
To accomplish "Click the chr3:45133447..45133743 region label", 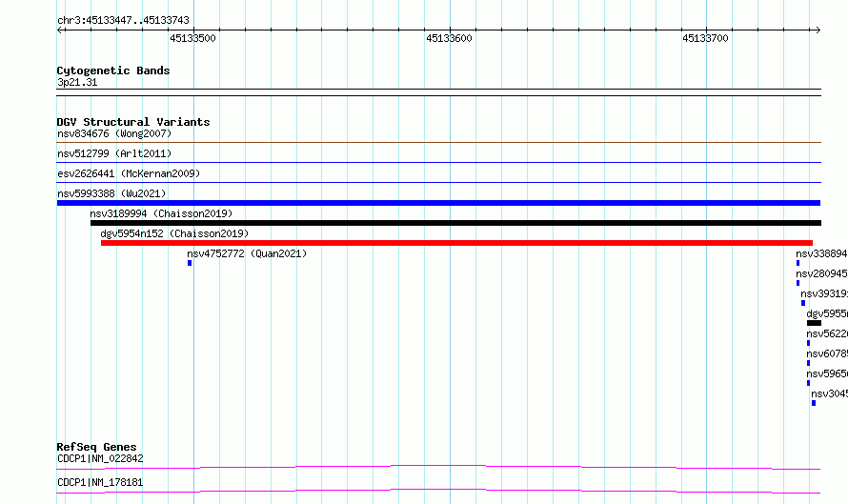I will [x=123, y=20].
